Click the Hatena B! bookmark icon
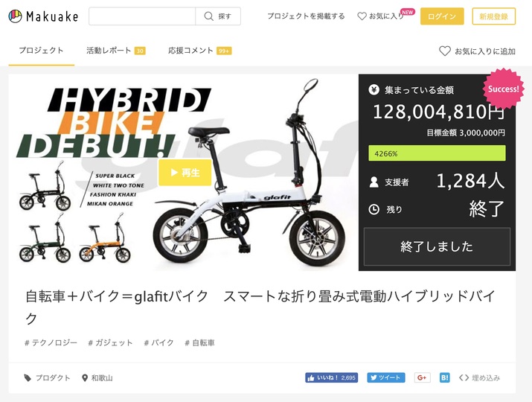The image size is (532, 402). (444, 377)
